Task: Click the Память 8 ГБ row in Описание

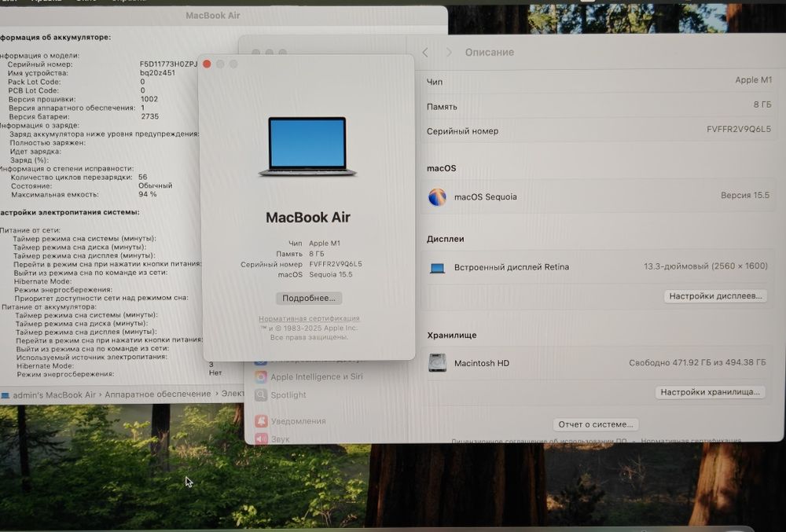Action: tap(599, 105)
